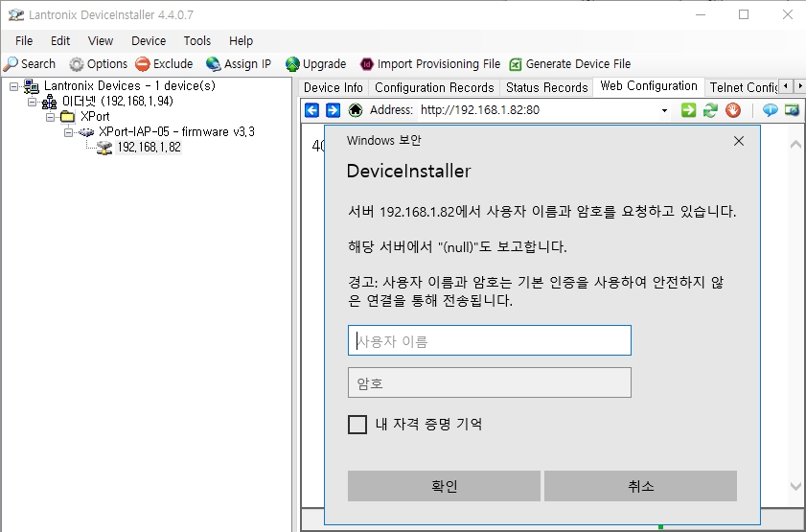
Task: Click Assign IP in the toolbar
Action: coord(239,63)
